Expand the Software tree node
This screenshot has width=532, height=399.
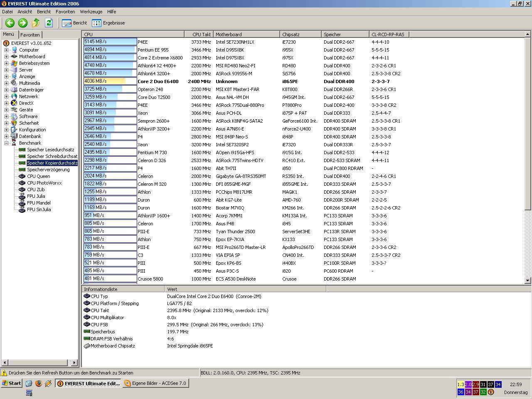[x=6, y=116]
